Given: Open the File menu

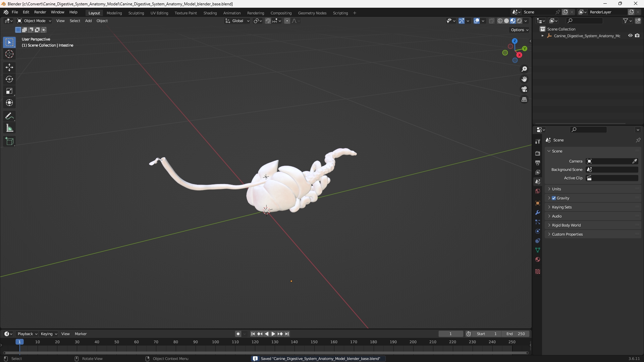Looking at the screenshot, I should click(x=15, y=12).
